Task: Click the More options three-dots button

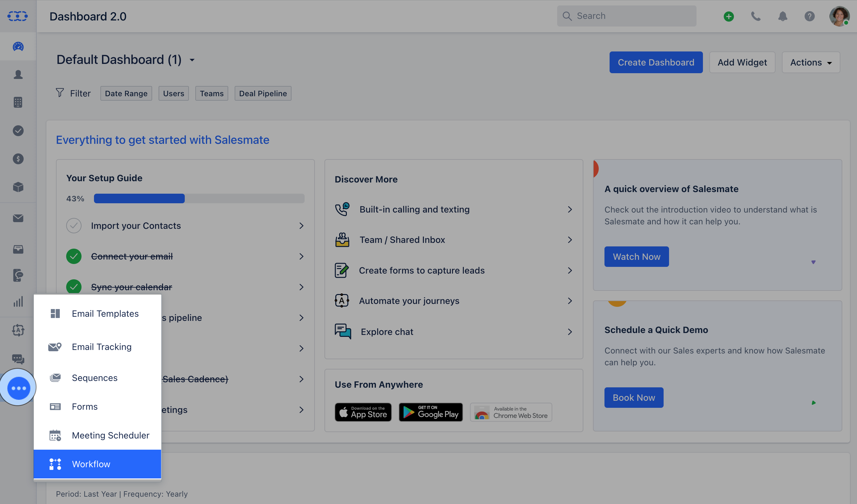Action: tap(18, 388)
